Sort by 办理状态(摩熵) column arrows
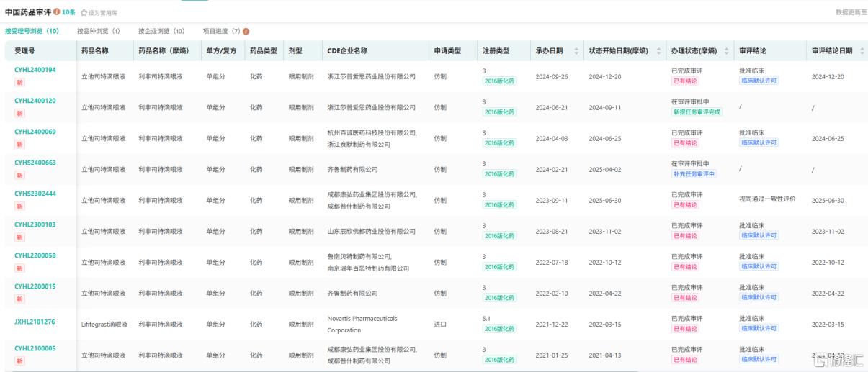 point(725,51)
